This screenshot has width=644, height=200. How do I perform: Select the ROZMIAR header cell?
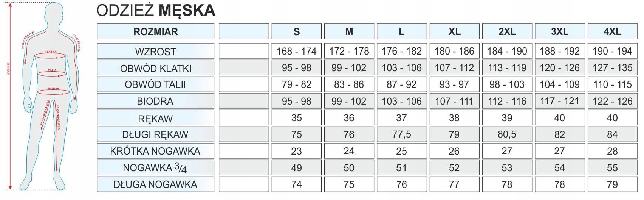155,31
